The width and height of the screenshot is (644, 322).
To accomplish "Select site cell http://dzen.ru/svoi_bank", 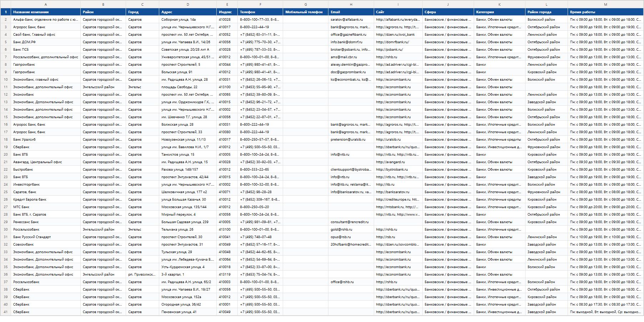I will tap(398, 35).
